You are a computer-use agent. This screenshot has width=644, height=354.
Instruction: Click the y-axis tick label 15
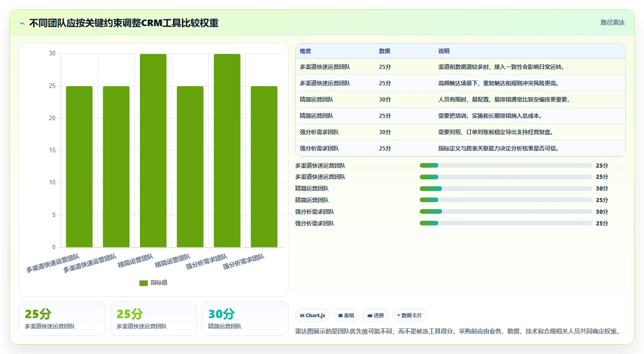52,150
